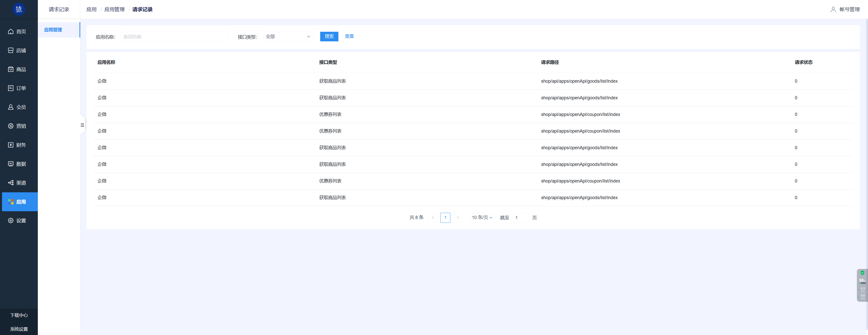
Task: Go to the next page arrow
Action: 457,218
